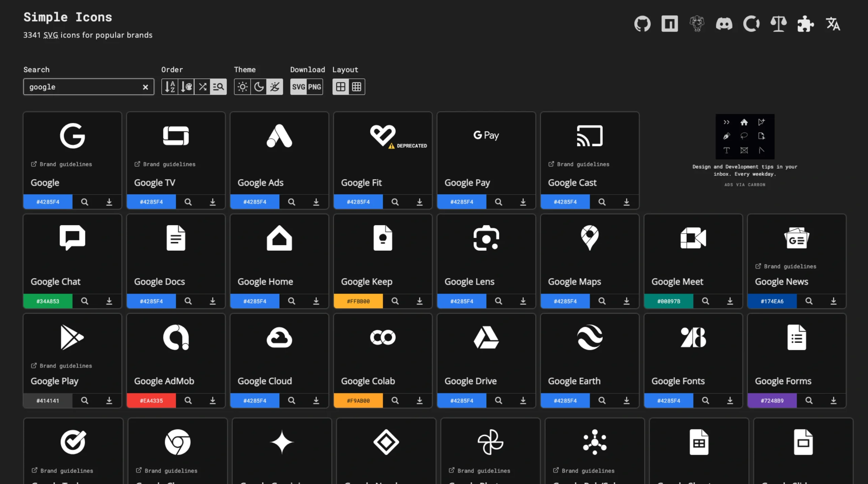Sort icons by color
Image resolution: width=868 pixels, height=484 pixels.
coord(186,87)
